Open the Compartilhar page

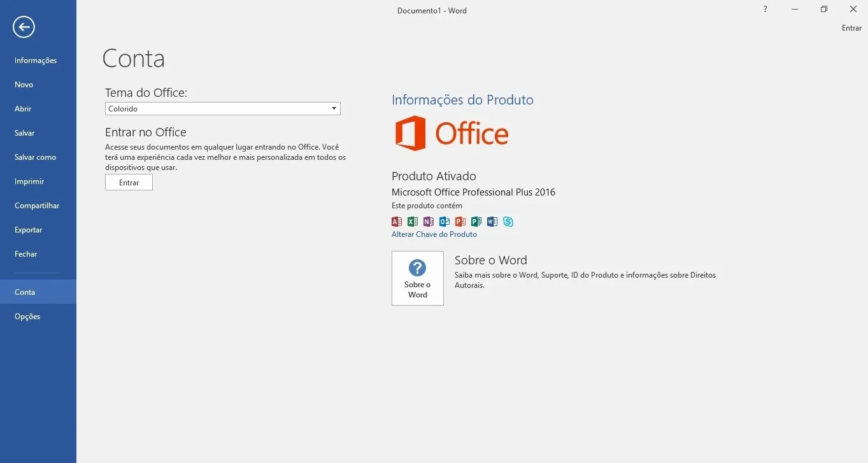coord(38,206)
